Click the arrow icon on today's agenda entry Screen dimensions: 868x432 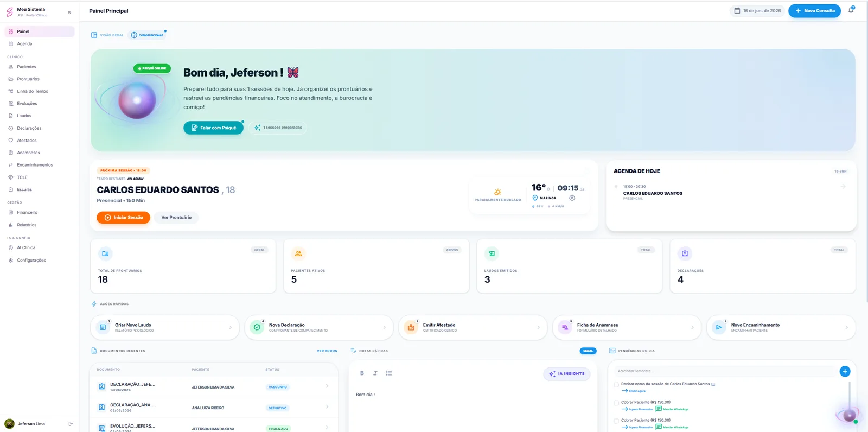click(x=843, y=186)
